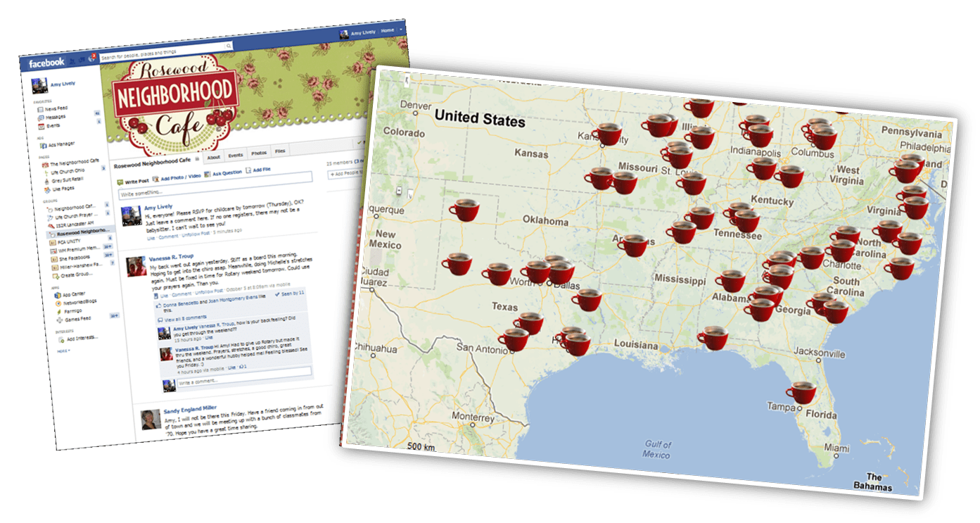This screenshot has height=523, width=980.
Task: Zoom out using the map minus control
Action: point(399,190)
